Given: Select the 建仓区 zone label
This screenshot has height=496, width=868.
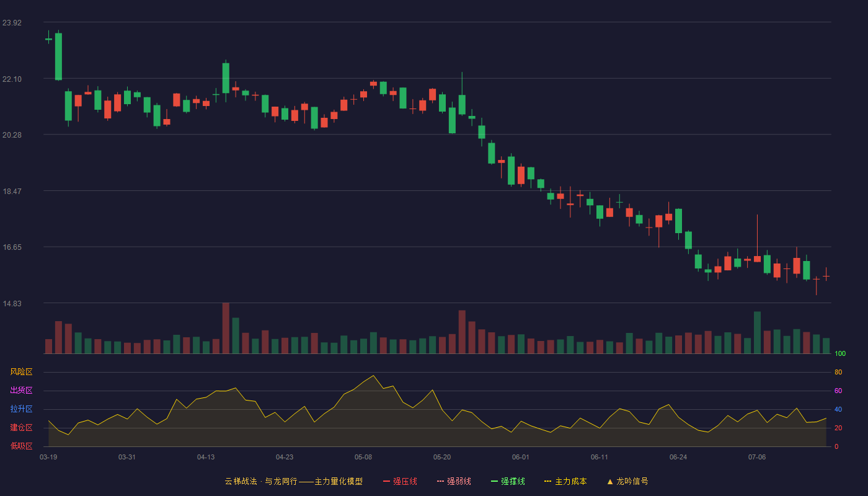Looking at the screenshot, I should [x=21, y=428].
